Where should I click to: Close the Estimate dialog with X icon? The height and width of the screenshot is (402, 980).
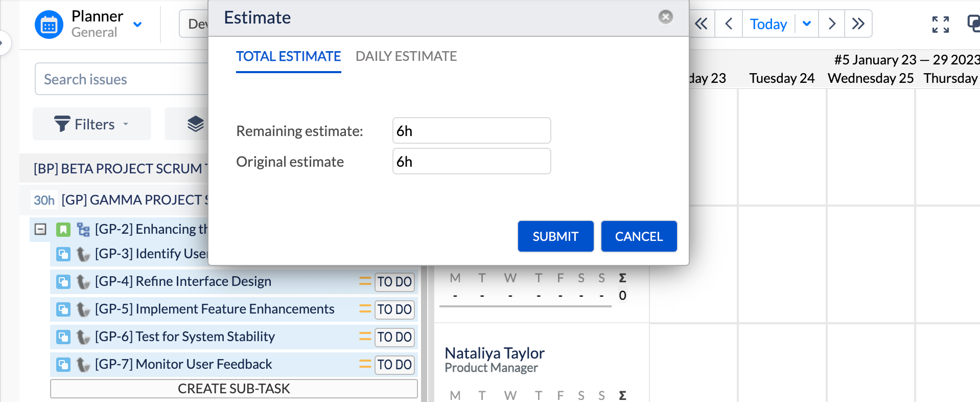[665, 17]
